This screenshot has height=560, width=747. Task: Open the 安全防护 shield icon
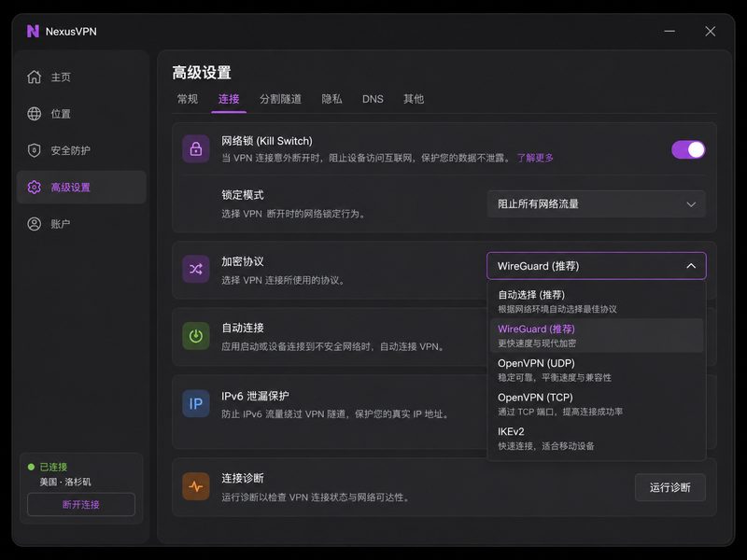[35, 150]
